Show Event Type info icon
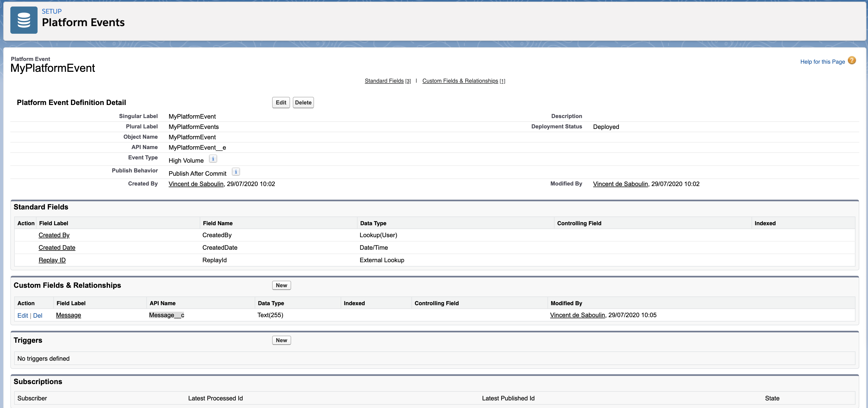This screenshot has height=408, width=868. click(x=213, y=159)
